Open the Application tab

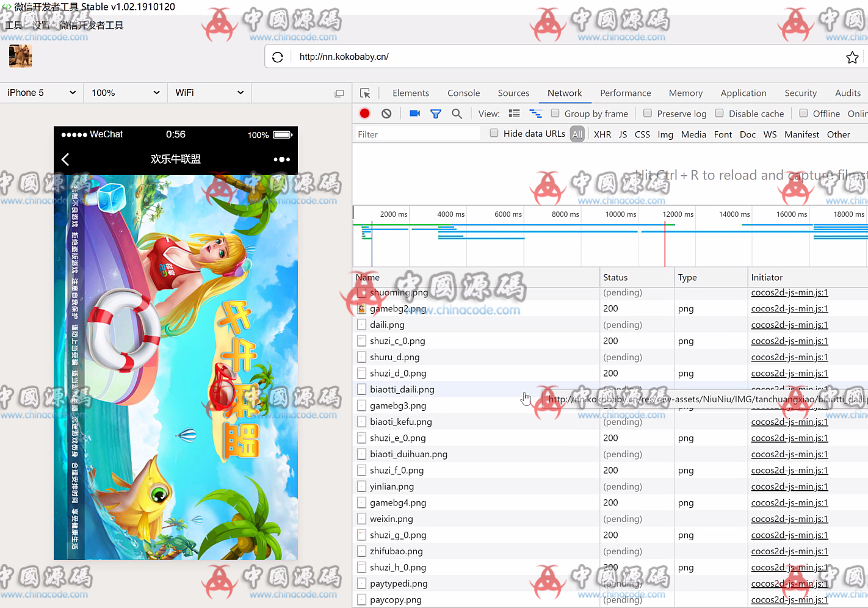[743, 93]
